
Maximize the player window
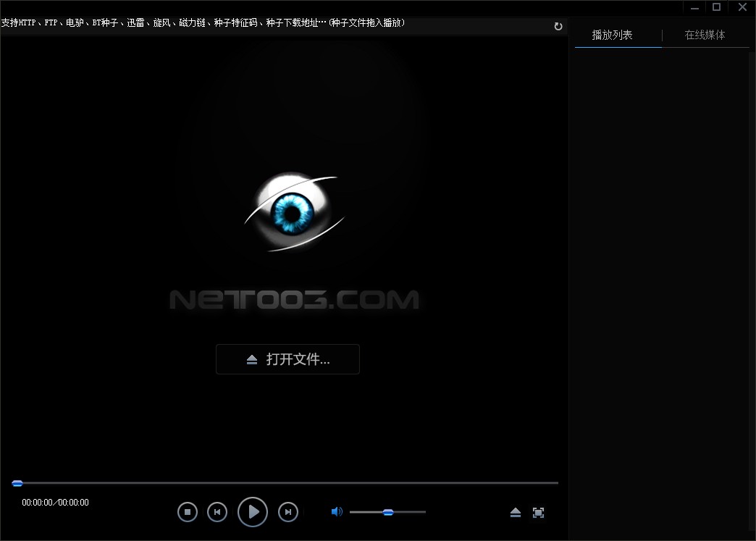coord(716,7)
